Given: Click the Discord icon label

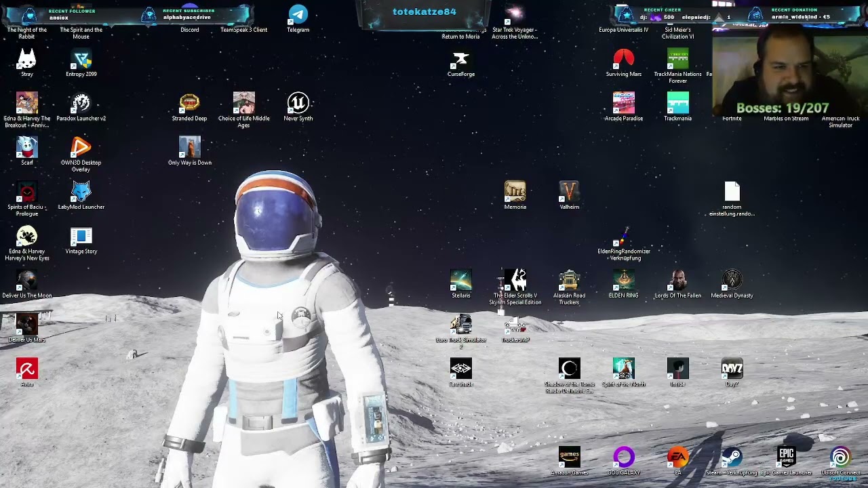Looking at the screenshot, I should point(190,30).
